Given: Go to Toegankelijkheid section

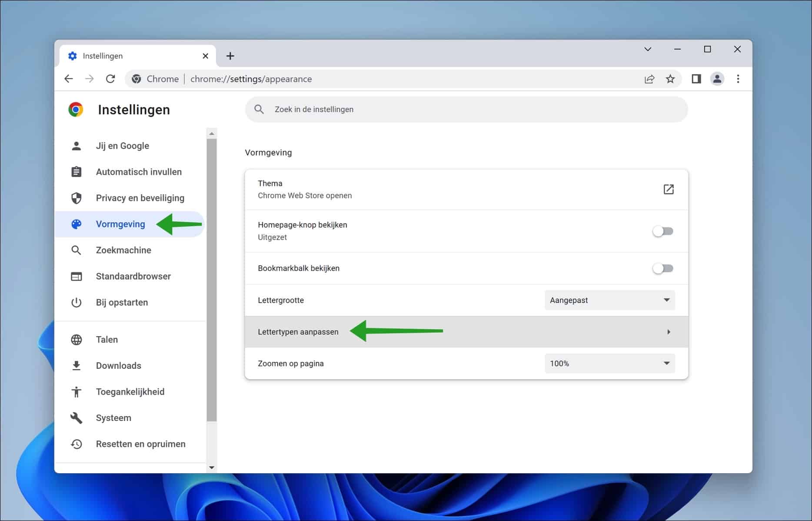Looking at the screenshot, I should click(x=130, y=392).
